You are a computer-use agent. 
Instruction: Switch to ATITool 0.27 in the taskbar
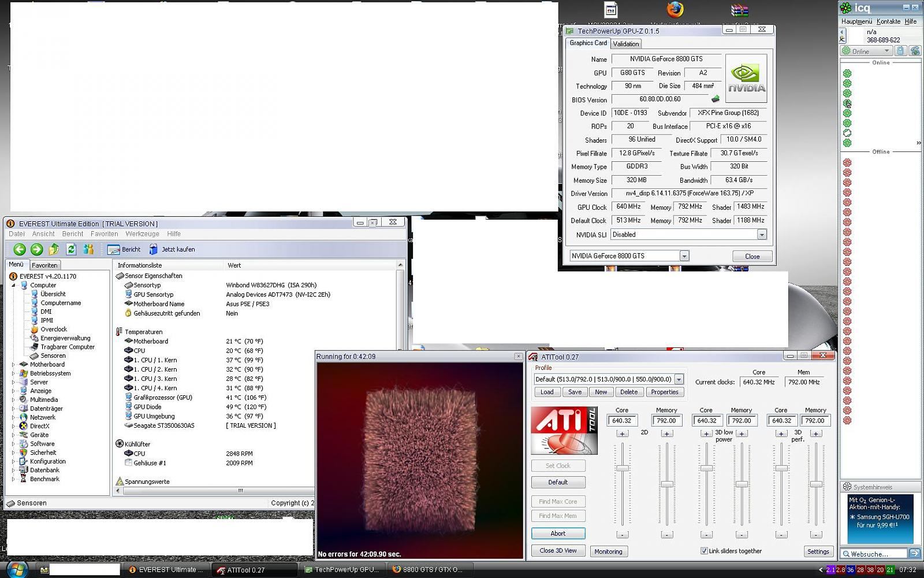(254, 570)
